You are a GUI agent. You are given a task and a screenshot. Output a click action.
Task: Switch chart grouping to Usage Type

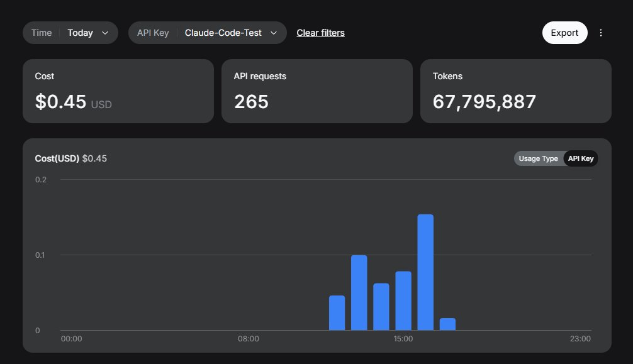538,158
